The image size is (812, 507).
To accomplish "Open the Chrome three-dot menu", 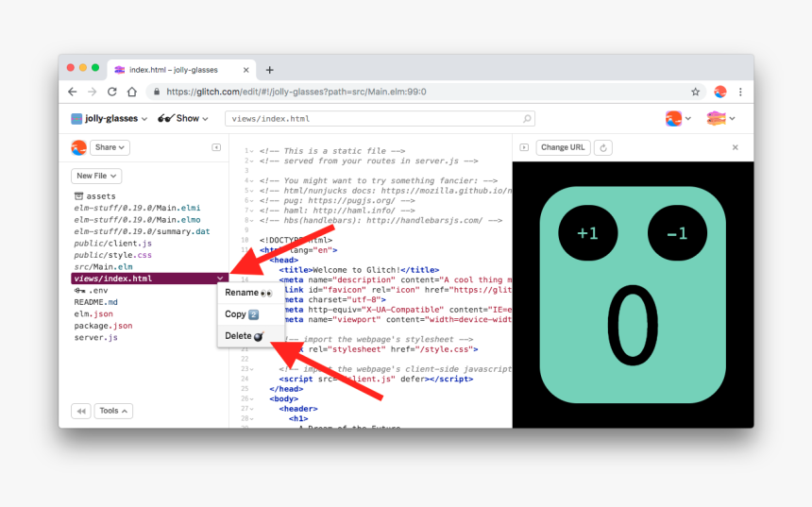I will click(740, 92).
